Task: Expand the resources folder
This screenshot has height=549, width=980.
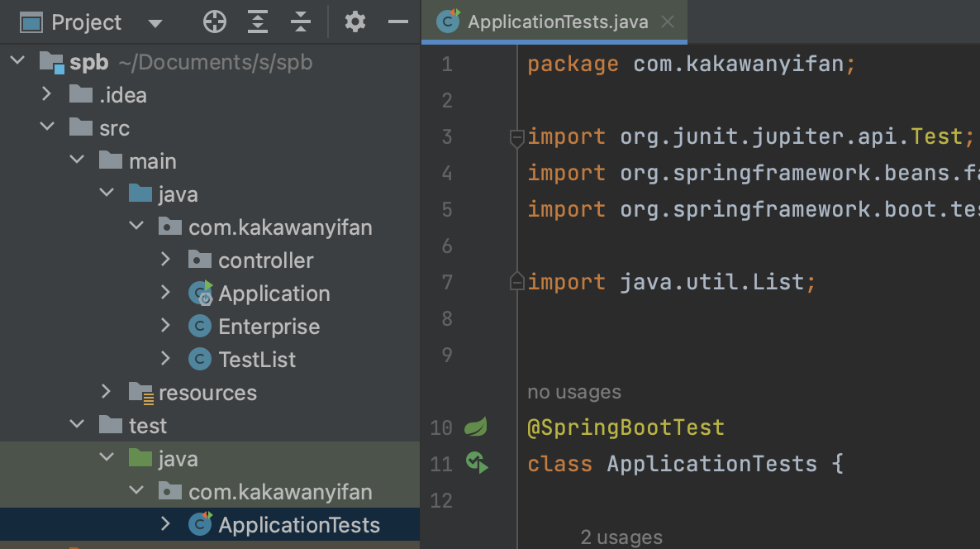Action: 107,393
